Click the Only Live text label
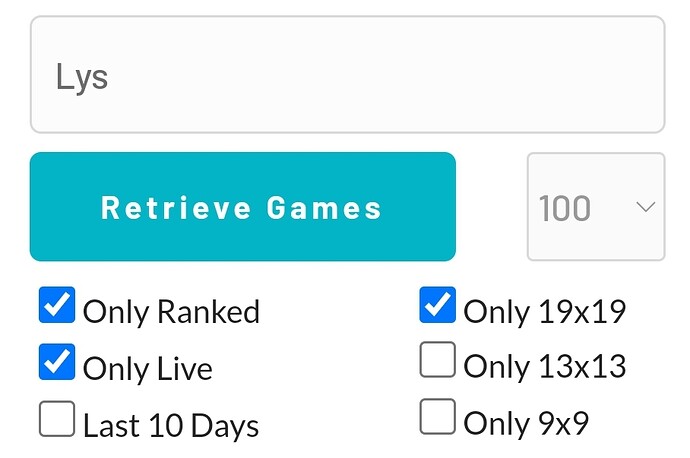This screenshot has width=690, height=458. click(147, 369)
